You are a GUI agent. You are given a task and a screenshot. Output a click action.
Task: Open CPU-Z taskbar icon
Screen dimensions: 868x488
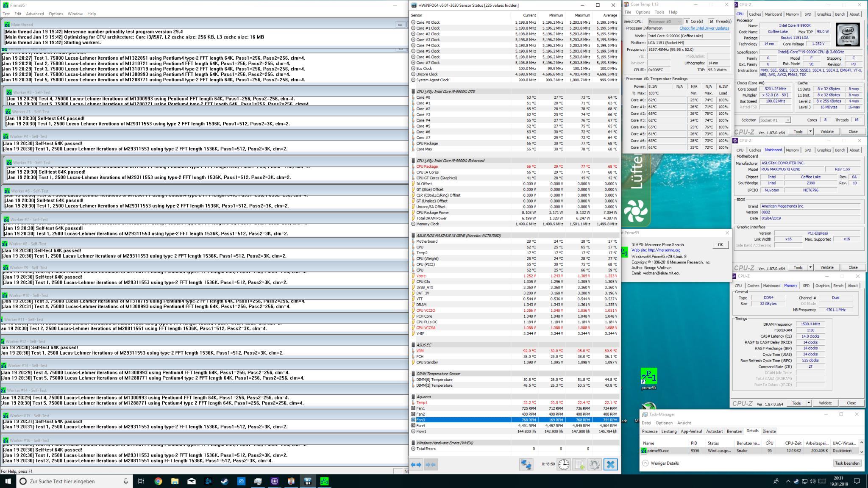pyautogui.click(x=274, y=481)
